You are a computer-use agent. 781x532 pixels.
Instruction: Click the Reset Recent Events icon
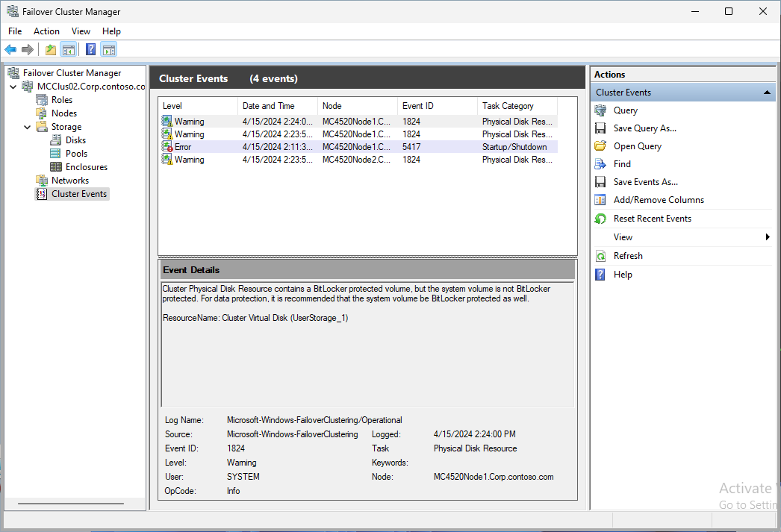click(601, 218)
